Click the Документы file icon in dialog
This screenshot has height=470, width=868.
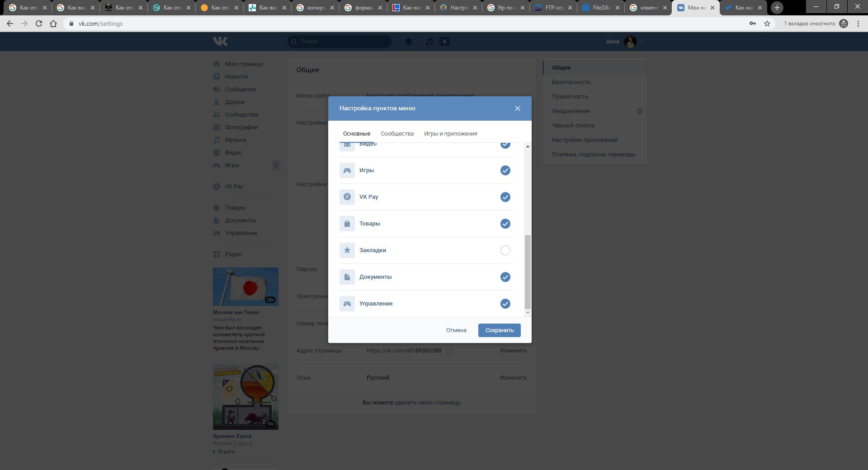pos(347,277)
